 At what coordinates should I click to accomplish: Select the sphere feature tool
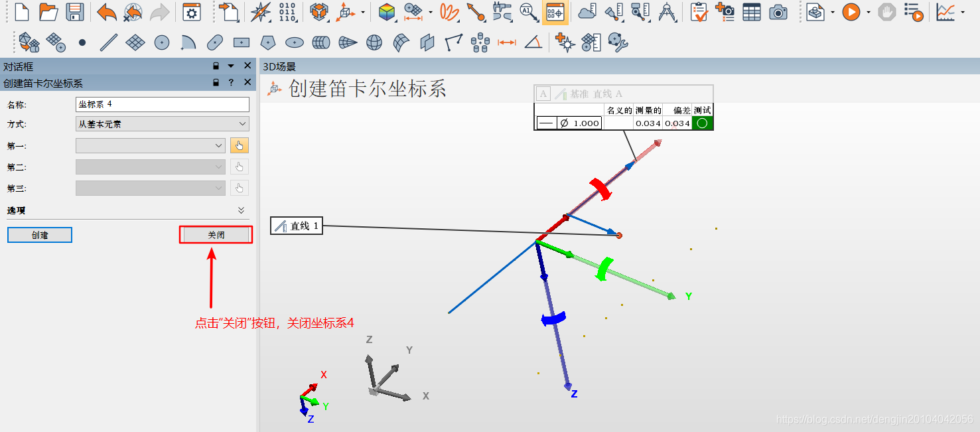click(x=374, y=43)
